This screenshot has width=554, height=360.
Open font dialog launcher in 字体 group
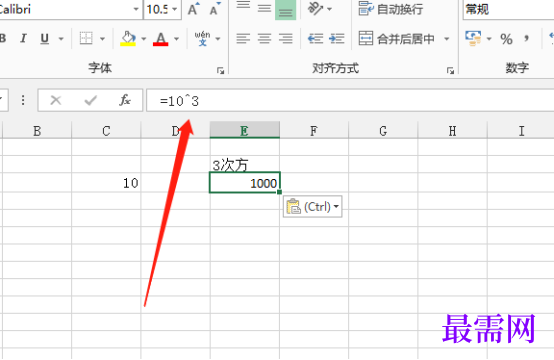[x=221, y=71]
